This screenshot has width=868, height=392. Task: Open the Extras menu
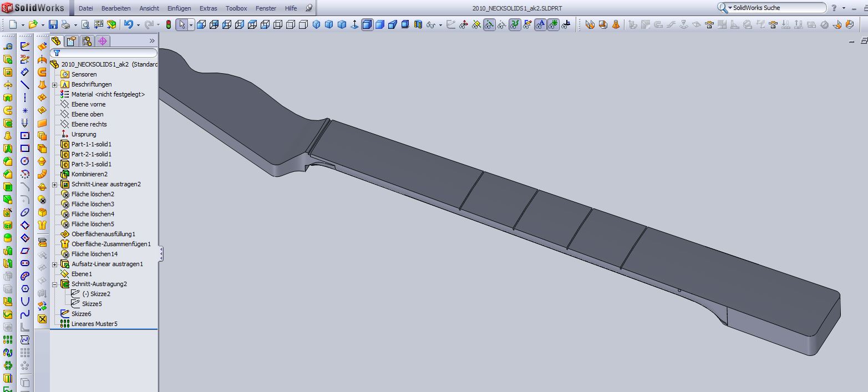pyautogui.click(x=209, y=8)
